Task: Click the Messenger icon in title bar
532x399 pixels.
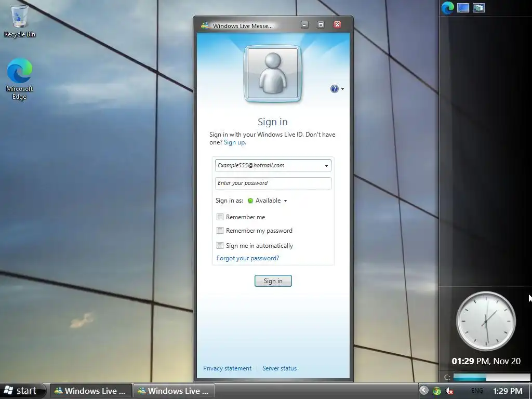Action: coord(205,25)
